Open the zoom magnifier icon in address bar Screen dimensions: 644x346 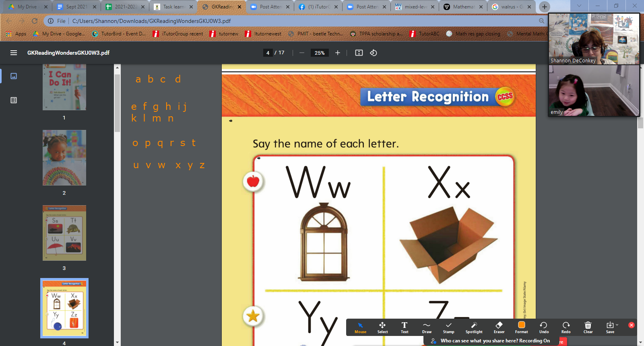541,21
